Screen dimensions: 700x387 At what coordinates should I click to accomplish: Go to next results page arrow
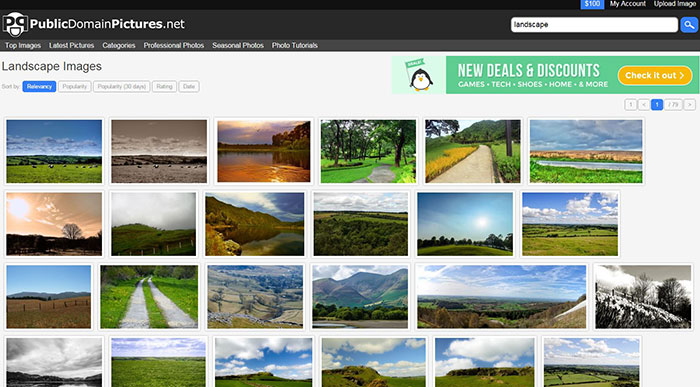(x=689, y=105)
